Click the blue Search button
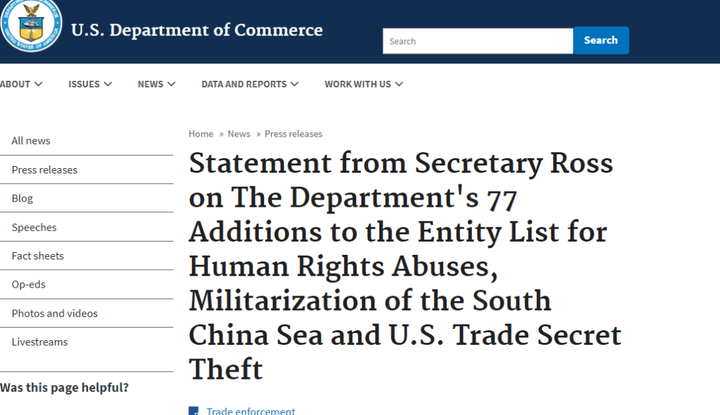720x415 pixels. (601, 40)
